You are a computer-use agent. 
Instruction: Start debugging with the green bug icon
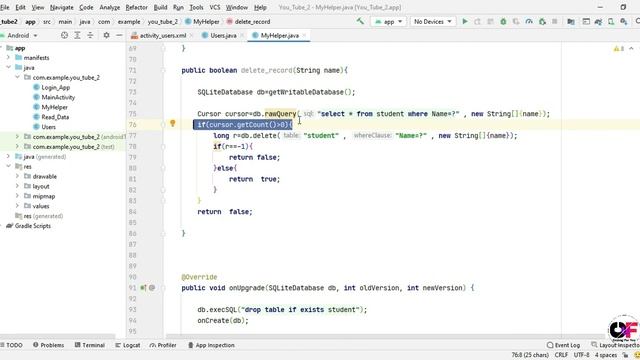coord(503,22)
